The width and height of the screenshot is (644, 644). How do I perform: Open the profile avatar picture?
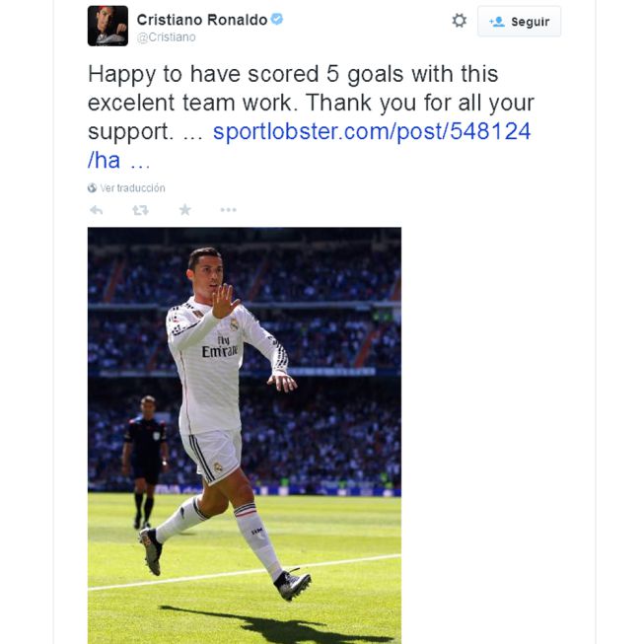tap(108, 26)
